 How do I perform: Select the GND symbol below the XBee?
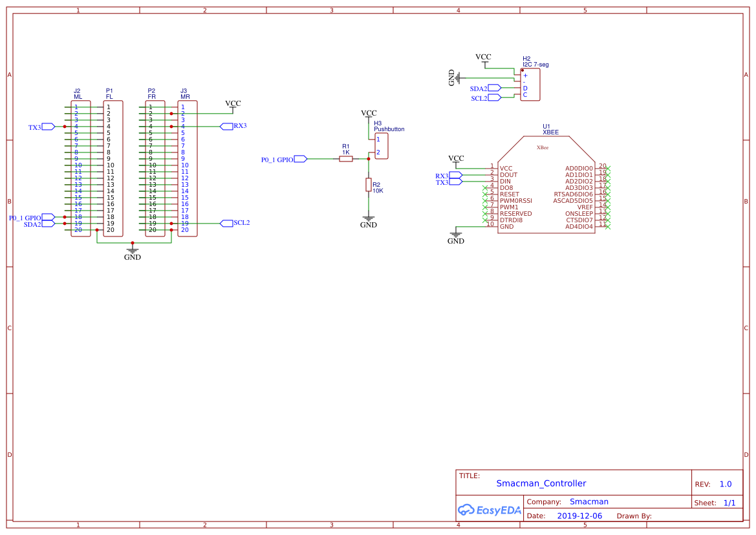(456, 237)
